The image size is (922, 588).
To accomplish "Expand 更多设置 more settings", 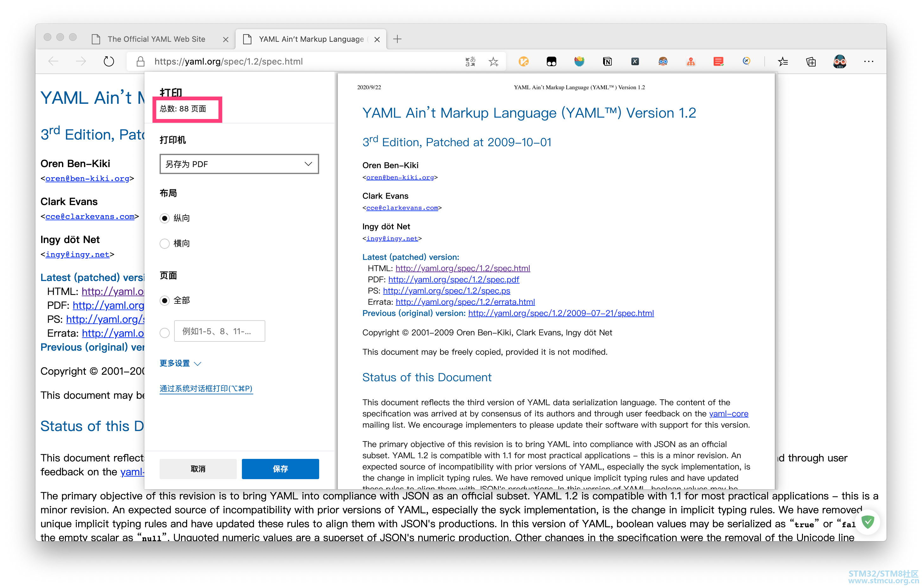I will [180, 363].
